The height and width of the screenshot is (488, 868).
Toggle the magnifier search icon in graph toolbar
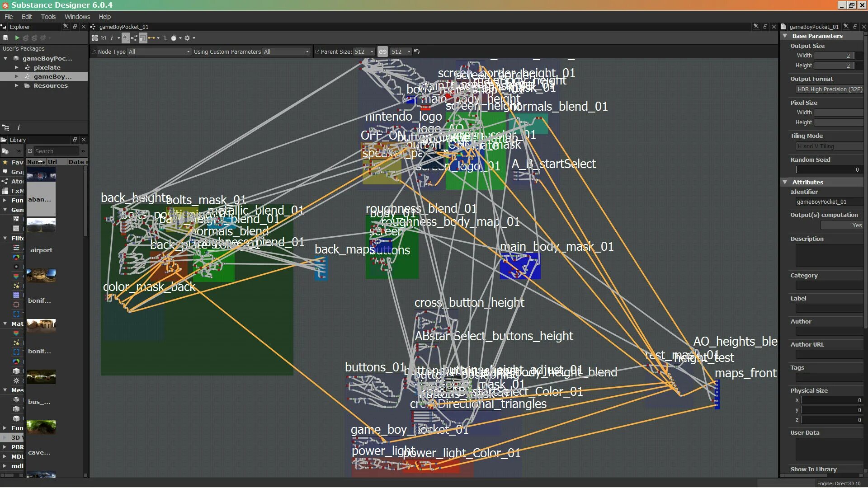(x=126, y=38)
